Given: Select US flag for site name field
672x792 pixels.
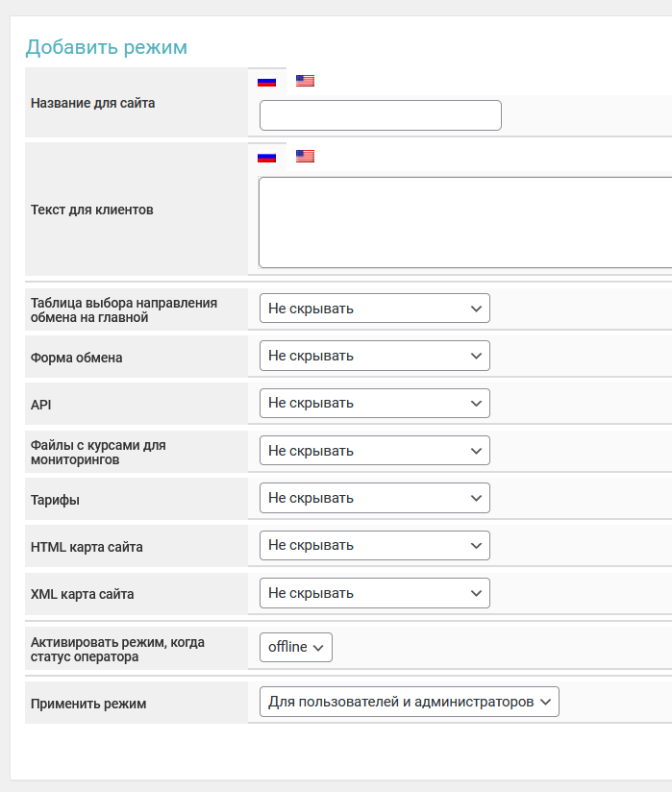Looking at the screenshot, I should click(305, 82).
